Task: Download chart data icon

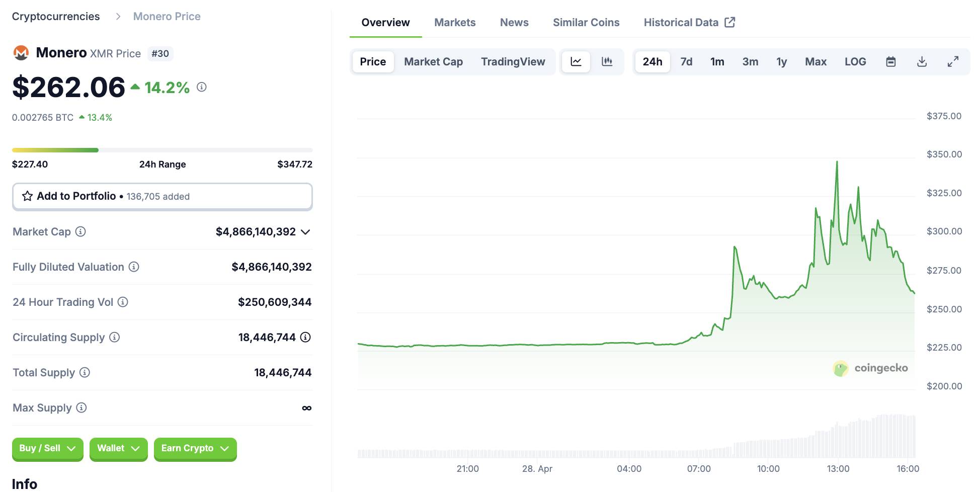Action: [922, 62]
